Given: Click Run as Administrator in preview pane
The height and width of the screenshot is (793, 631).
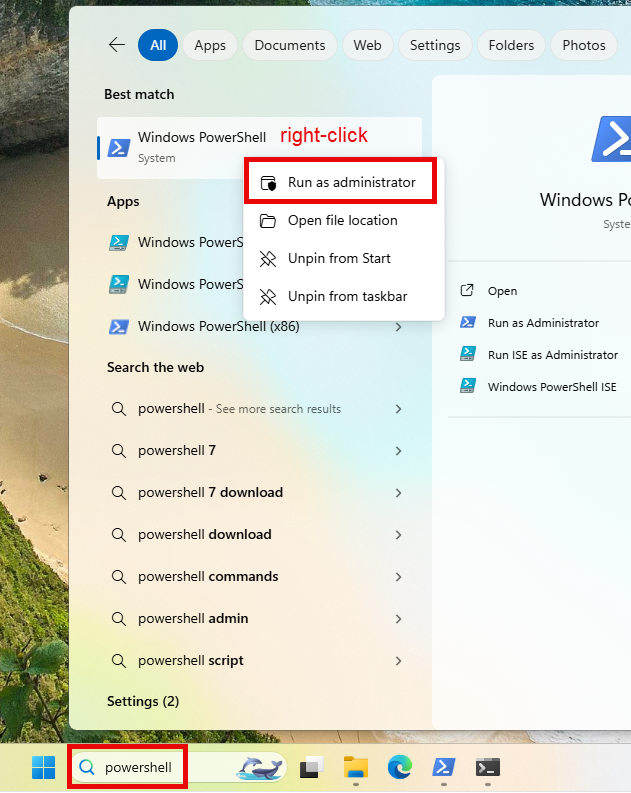Looking at the screenshot, I should click(x=543, y=323).
